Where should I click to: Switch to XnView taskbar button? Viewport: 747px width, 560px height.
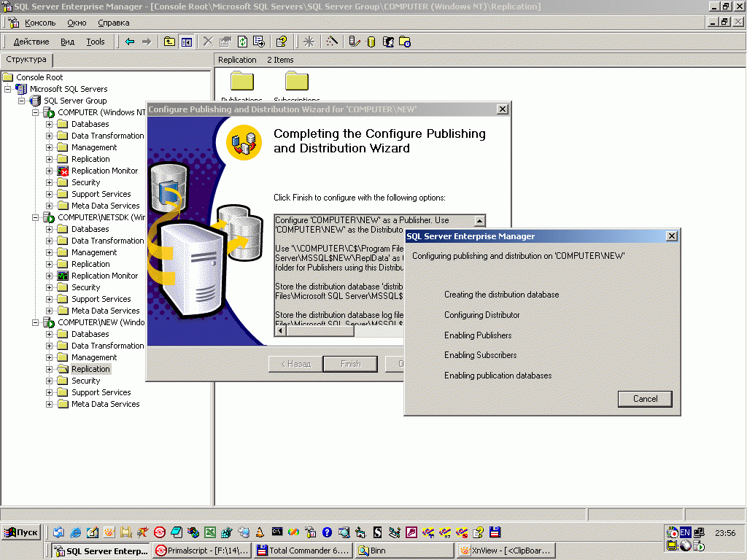[x=506, y=551]
